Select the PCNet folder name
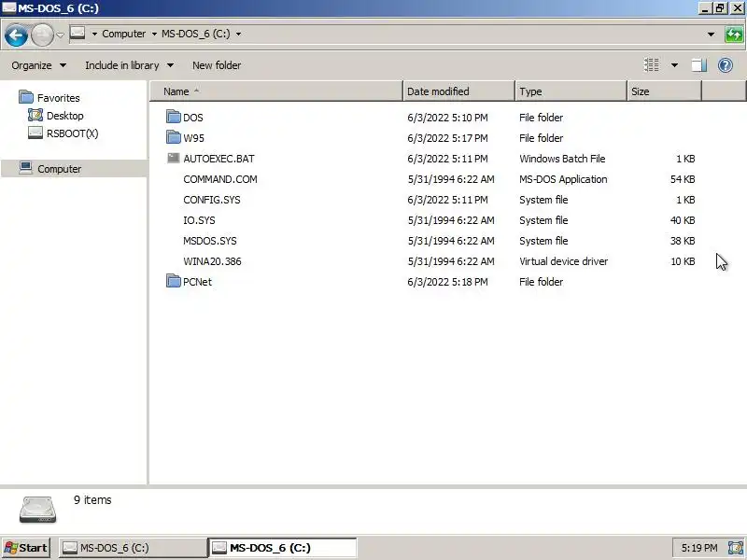 [197, 282]
